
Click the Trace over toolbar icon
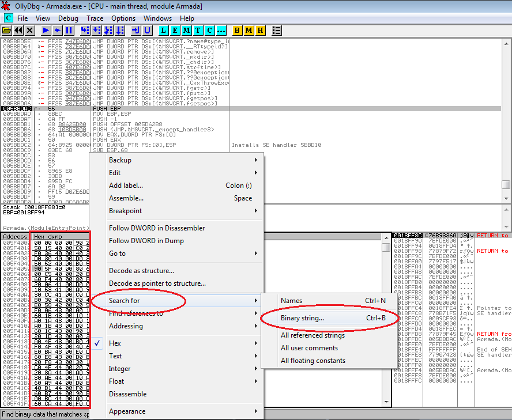click(x=120, y=31)
